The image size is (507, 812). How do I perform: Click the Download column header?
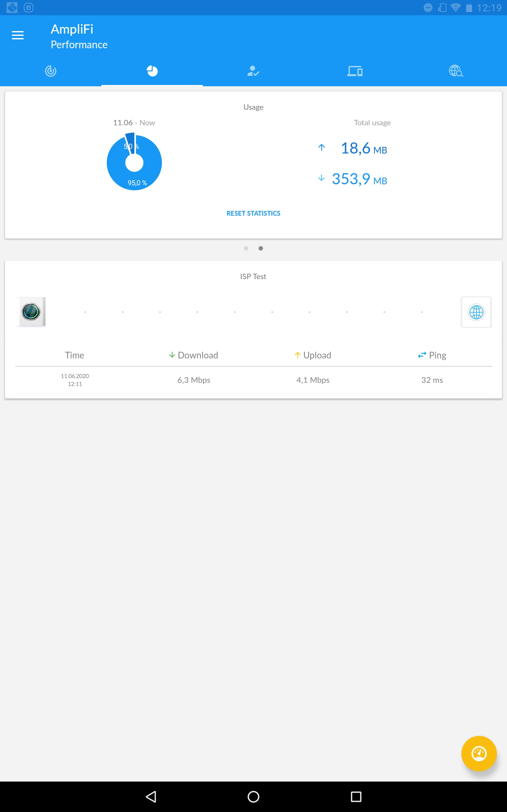click(x=194, y=355)
